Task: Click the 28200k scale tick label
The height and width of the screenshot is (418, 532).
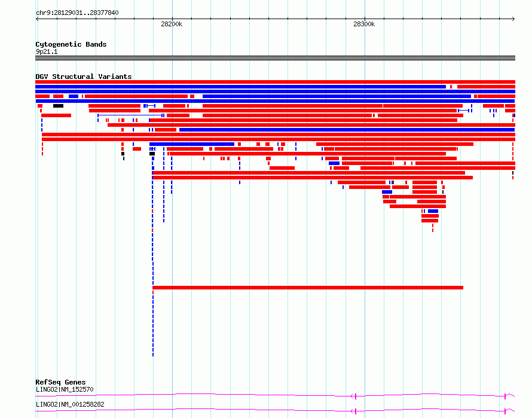Action: 172,24
